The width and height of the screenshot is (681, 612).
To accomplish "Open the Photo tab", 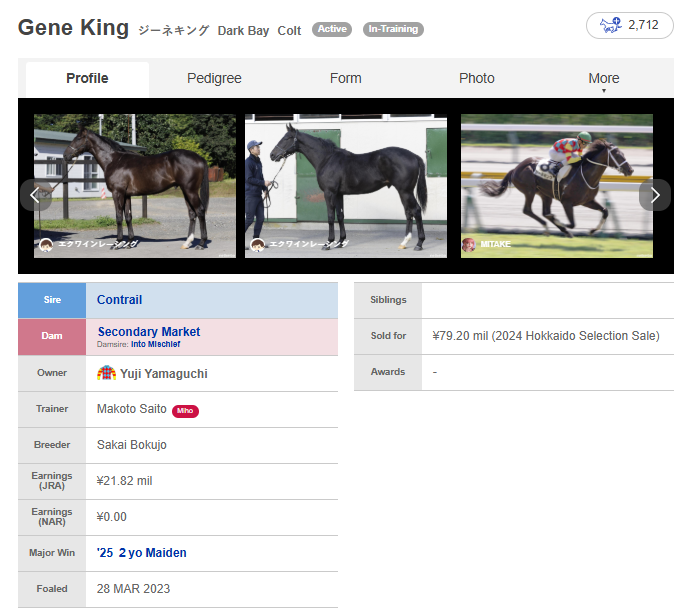I will click(476, 78).
